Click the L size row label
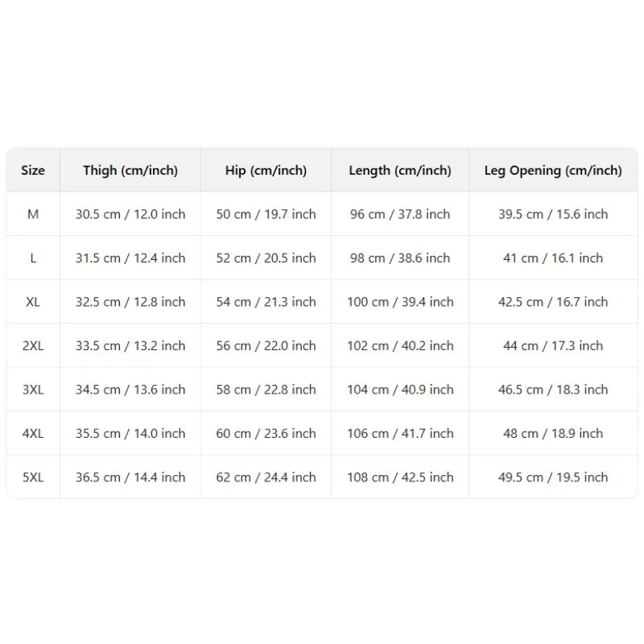Viewport: 644px width, 644px height. [33, 258]
